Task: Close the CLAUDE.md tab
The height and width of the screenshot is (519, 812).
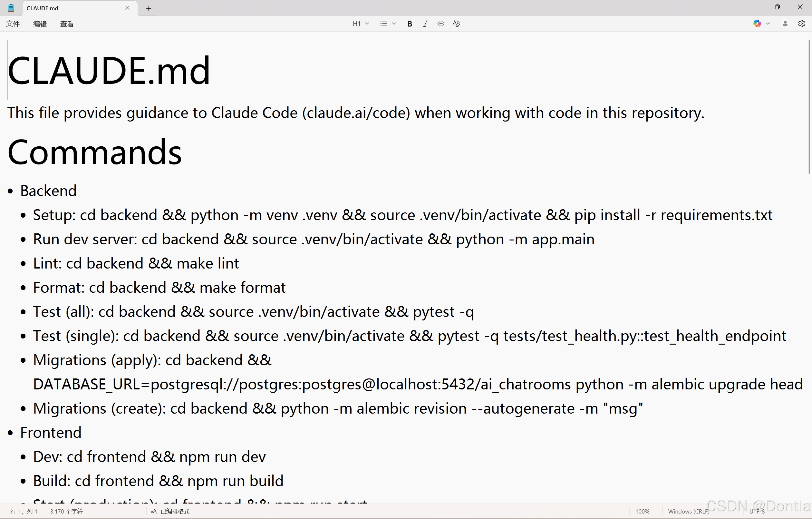Action: (128, 8)
